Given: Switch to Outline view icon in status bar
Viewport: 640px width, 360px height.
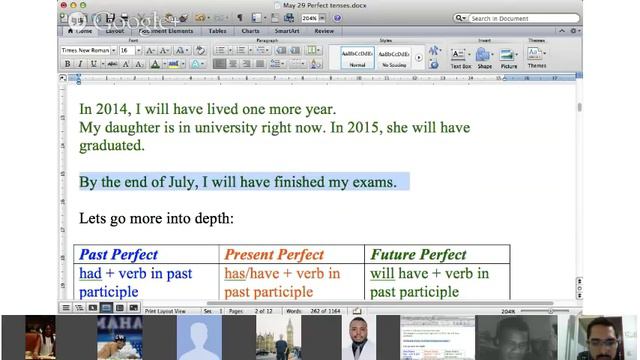Looking at the screenshot, I should 79,308.
